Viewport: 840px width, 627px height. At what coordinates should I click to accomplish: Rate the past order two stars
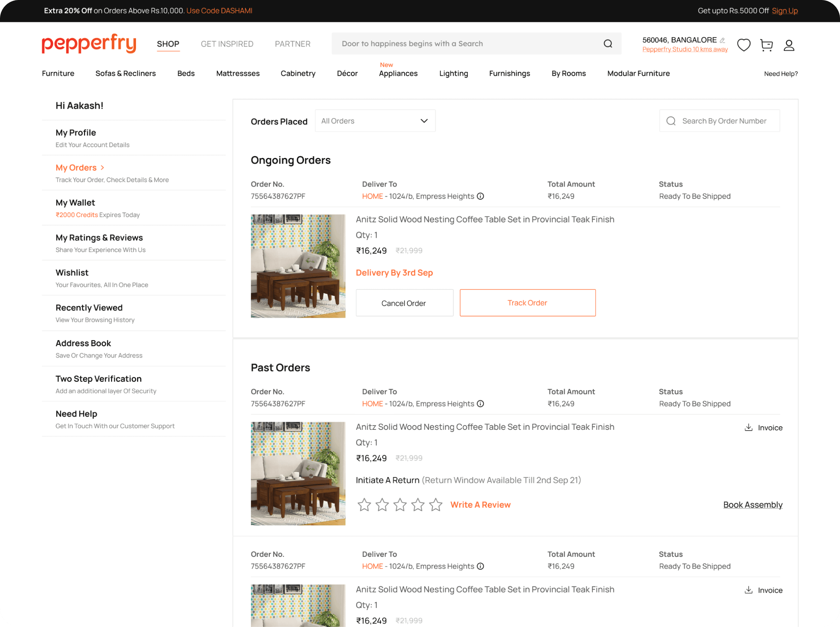(x=382, y=504)
